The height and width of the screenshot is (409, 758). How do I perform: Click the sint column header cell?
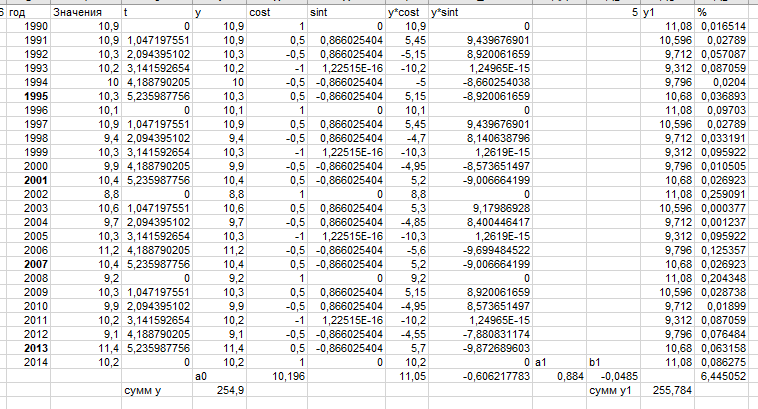pos(346,12)
